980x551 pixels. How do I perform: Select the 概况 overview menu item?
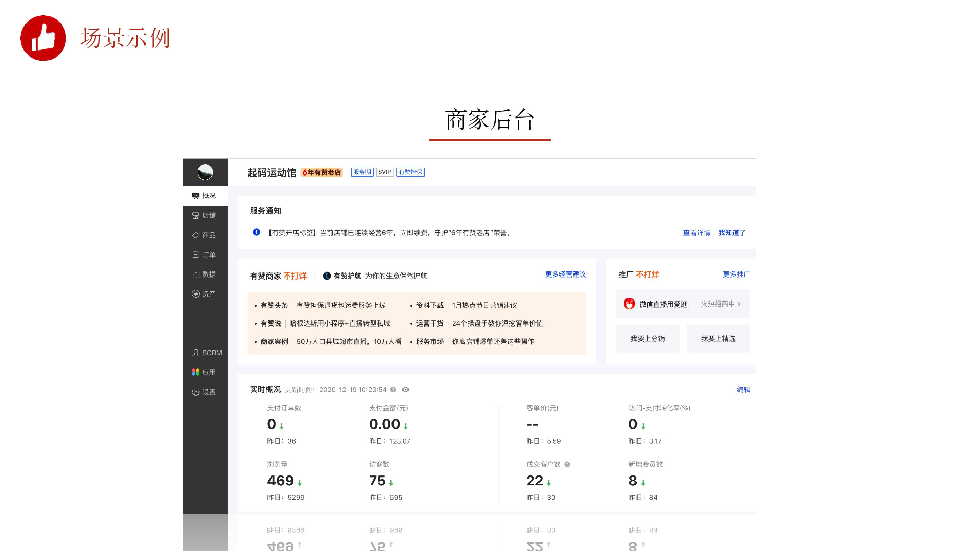coord(205,196)
